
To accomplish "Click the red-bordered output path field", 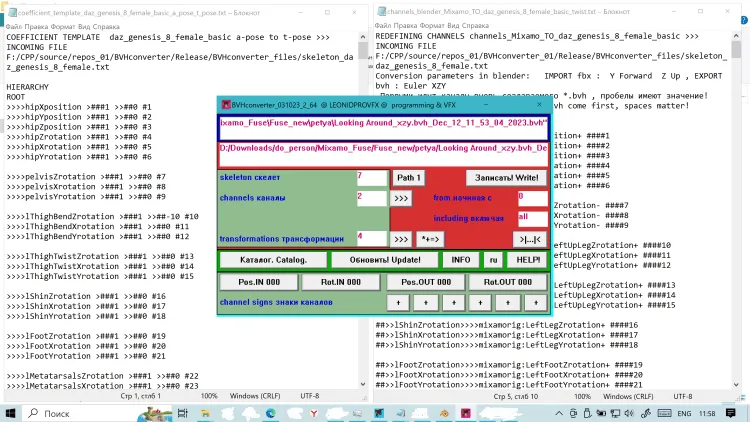I will point(384,154).
